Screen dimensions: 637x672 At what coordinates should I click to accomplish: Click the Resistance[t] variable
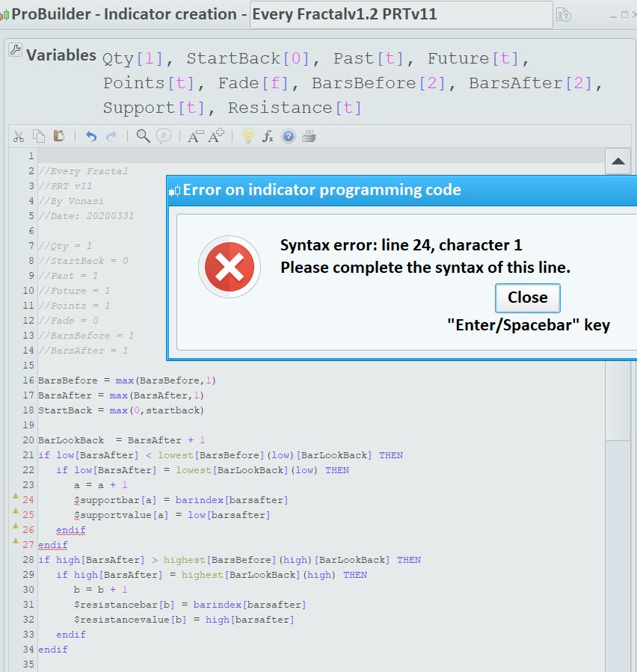click(295, 108)
